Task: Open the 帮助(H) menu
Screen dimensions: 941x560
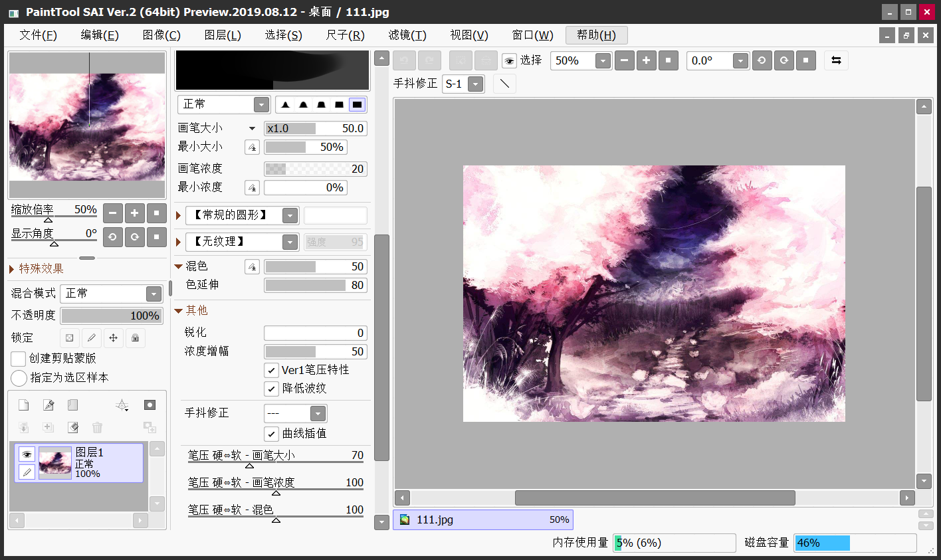Action: [597, 35]
